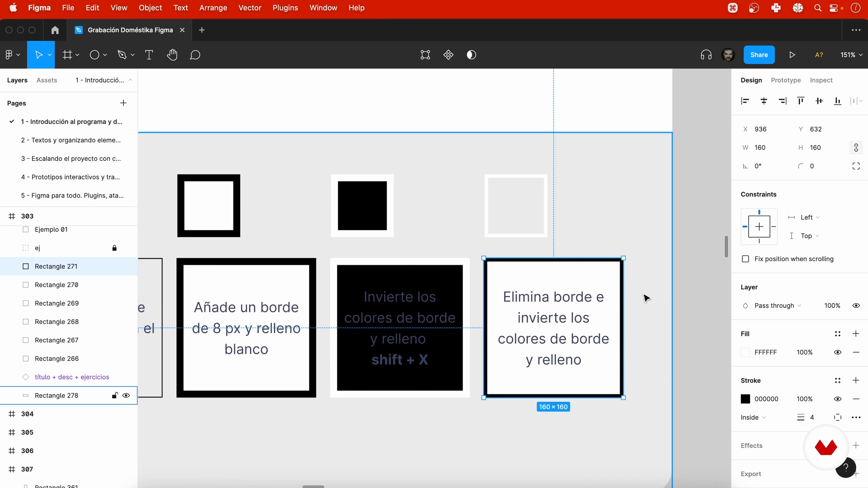
Task: Open macOS Spotlight search icon
Action: click(818, 8)
